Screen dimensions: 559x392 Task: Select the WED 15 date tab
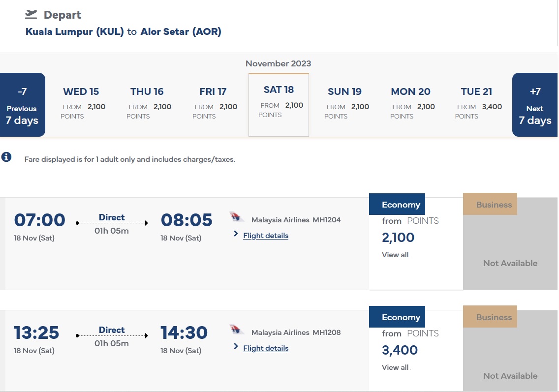[81, 103]
